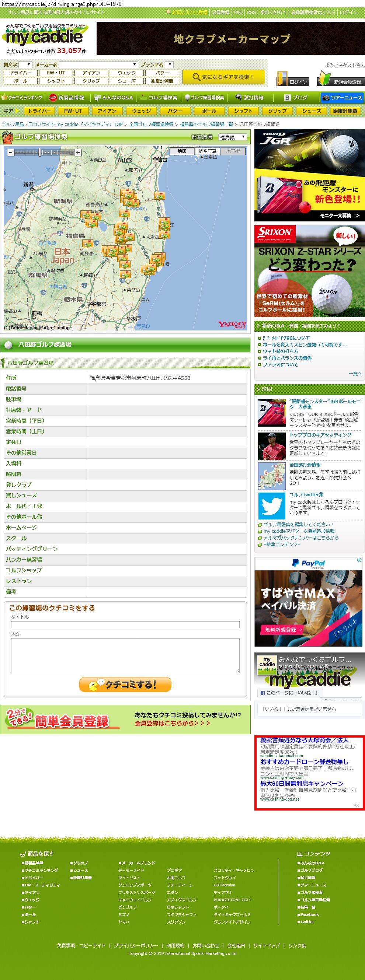Click the 一覧へ link under Q&A
This screenshot has height=980, width=365.
pos(355,374)
